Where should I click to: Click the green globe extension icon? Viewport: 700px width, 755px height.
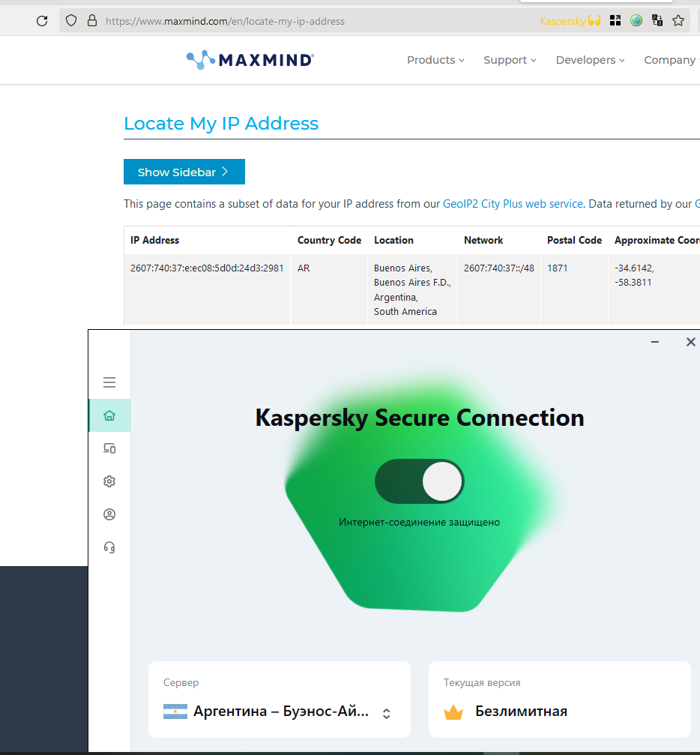click(x=636, y=20)
